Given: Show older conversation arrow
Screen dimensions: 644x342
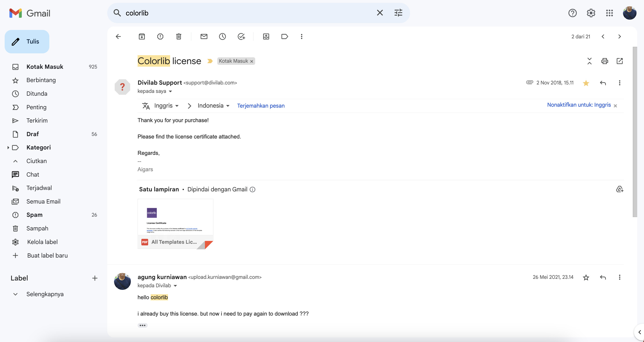Looking at the screenshot, I should pyautogui.click(x=619, y=36).
